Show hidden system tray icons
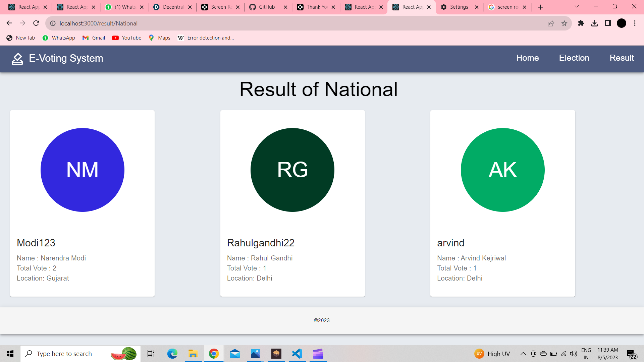Viewport: 644px width, 362px height. 523,354
